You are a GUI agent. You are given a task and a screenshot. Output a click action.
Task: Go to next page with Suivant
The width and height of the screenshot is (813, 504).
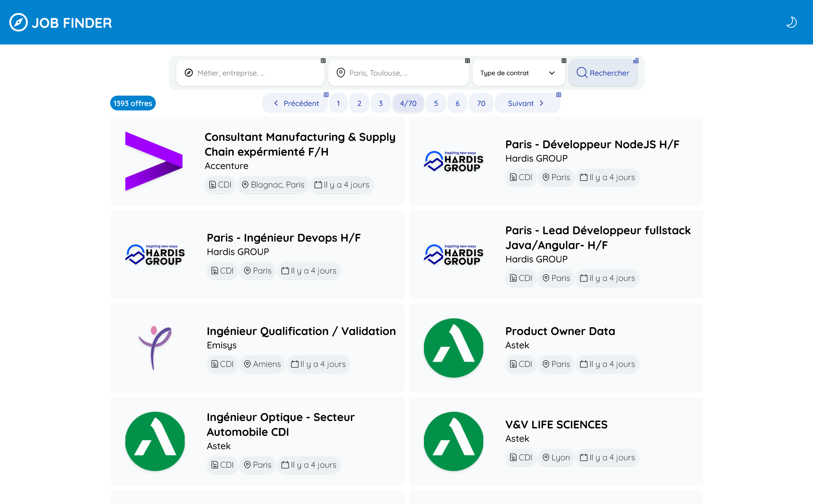[x=526, y=103]
